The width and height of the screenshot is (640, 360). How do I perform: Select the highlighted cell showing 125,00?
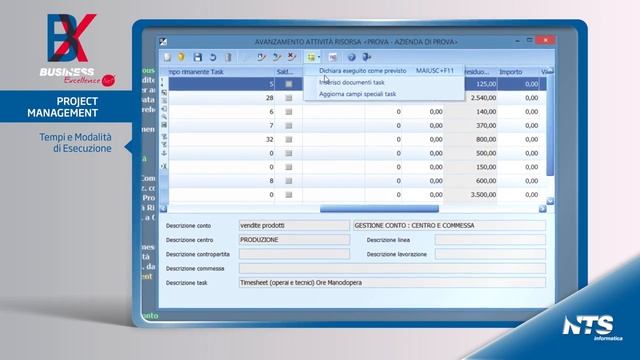481,84
